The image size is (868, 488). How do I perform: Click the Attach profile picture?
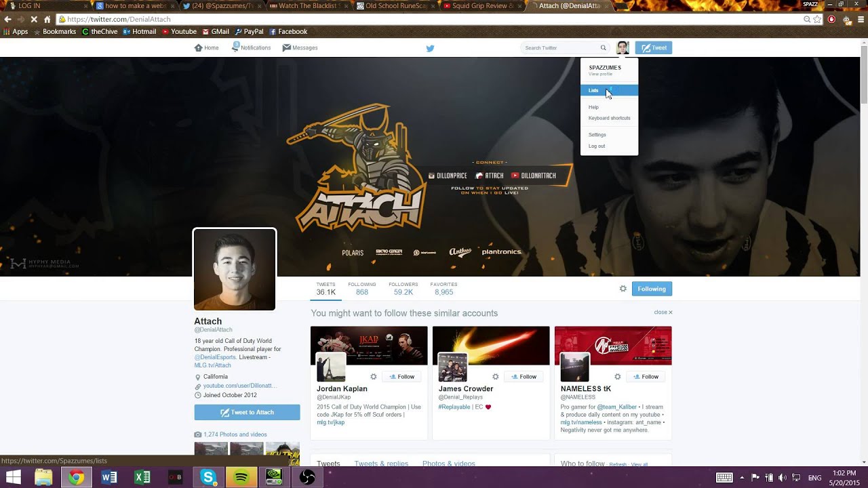click(x=235, y=269)
